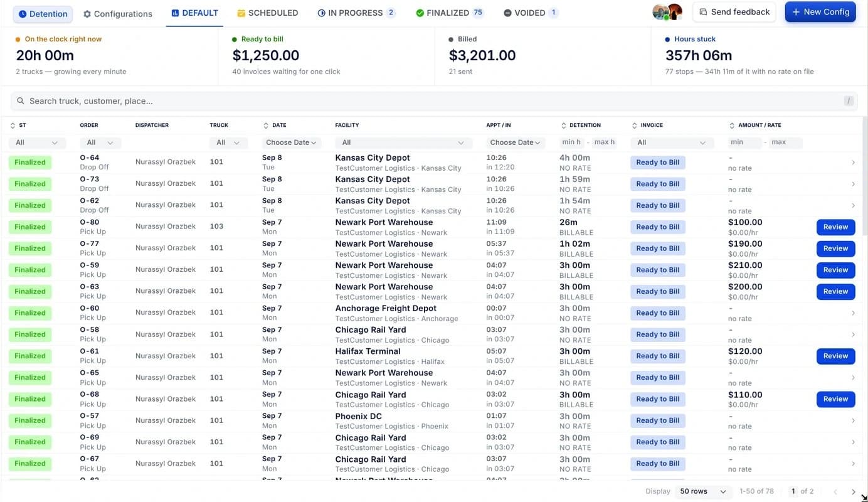Click the sort icon beside INVOICE header

[634, 125]
